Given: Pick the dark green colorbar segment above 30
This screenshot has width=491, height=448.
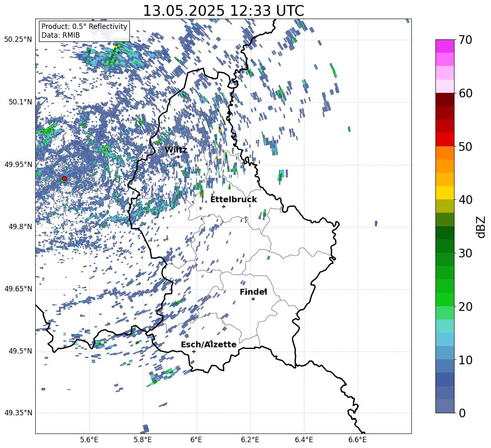Looking at the screenshot, I should click(x=445, y=246).
